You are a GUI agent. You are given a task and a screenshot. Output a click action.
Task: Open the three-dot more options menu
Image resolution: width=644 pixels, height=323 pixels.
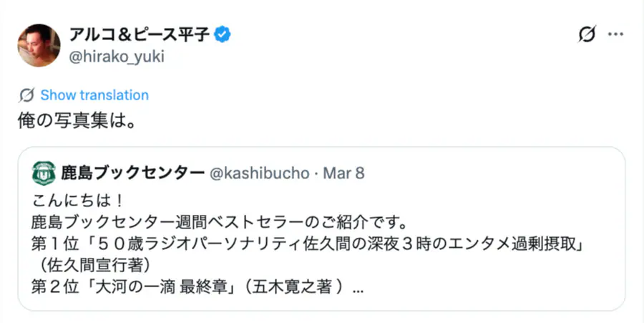click(615, 34)
